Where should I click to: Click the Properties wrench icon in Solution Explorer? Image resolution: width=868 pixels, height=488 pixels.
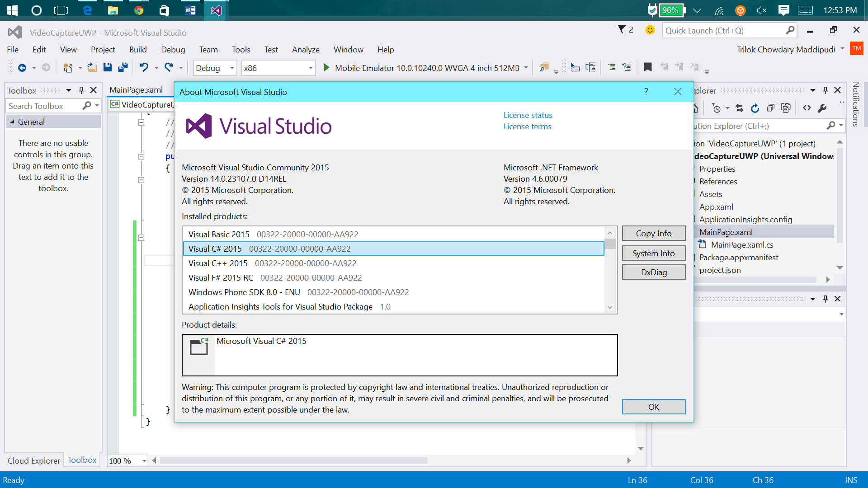pyautogui.click(x=822, y=108)
